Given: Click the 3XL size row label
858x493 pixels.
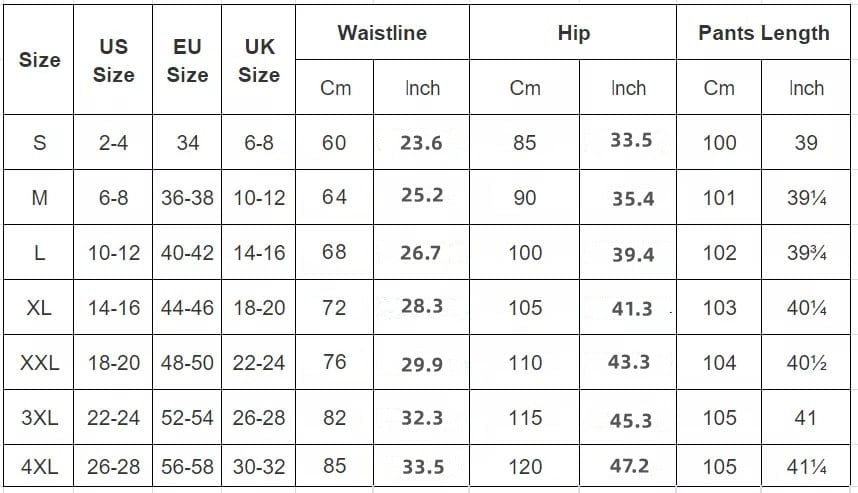Looking at the screenshot, I should 39,418.
